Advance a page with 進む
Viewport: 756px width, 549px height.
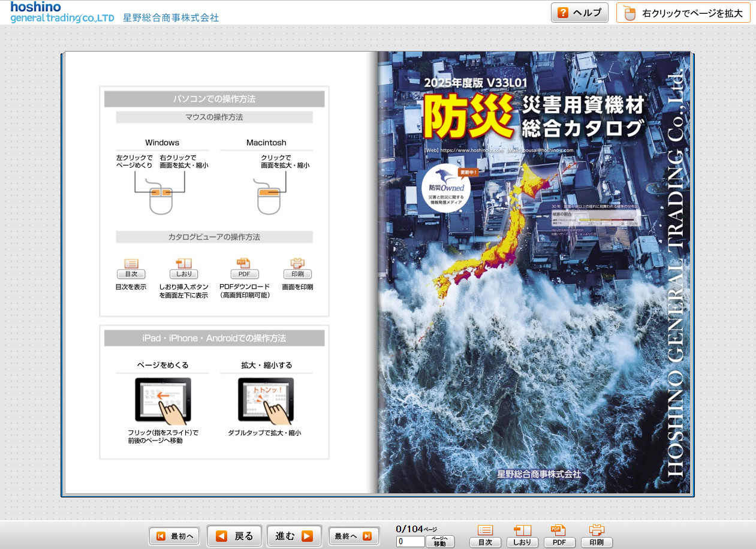[294, 536]
